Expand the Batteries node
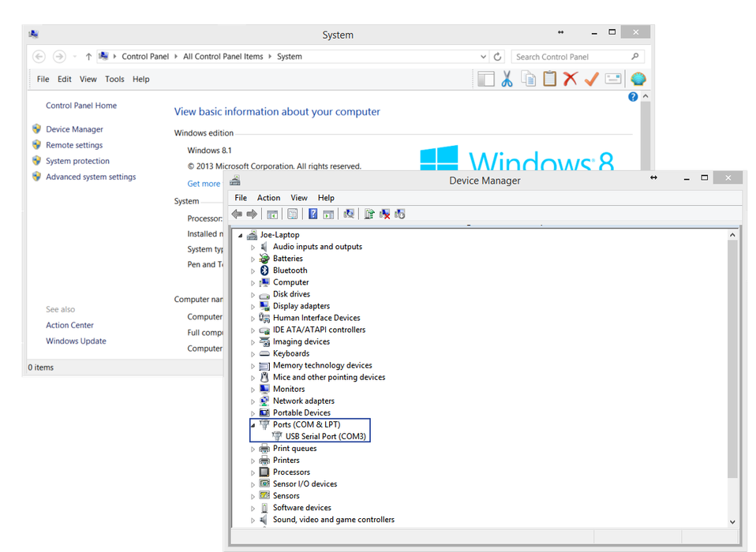756x552 pixels. (x=253, y=259)
